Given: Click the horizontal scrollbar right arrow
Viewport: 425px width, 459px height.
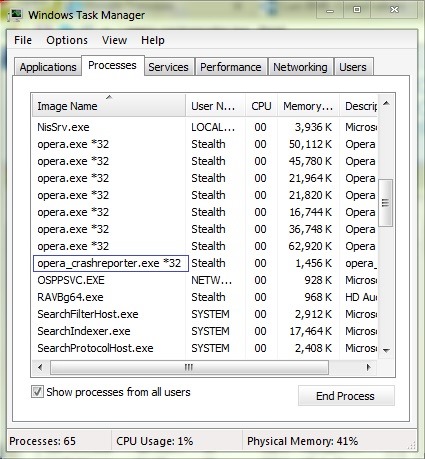Looking at the screenshot, I should (369, 367).
